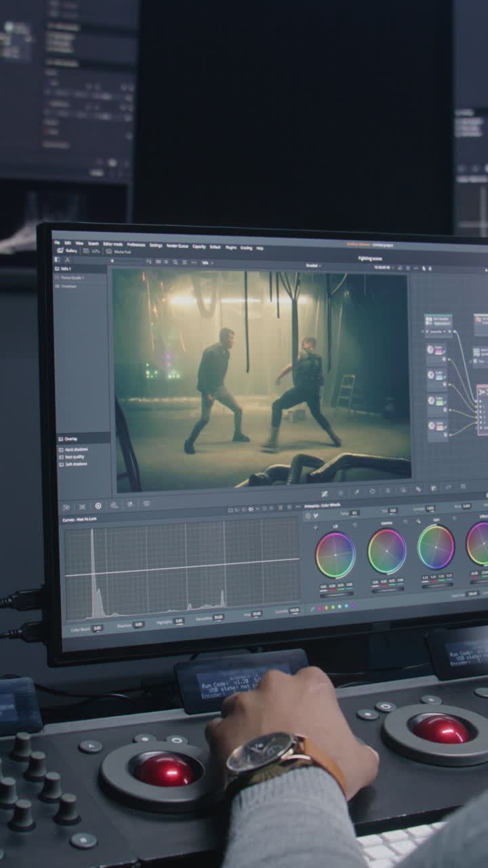
Task: Open the Grading menu
Action: click(x=246, y=248)
